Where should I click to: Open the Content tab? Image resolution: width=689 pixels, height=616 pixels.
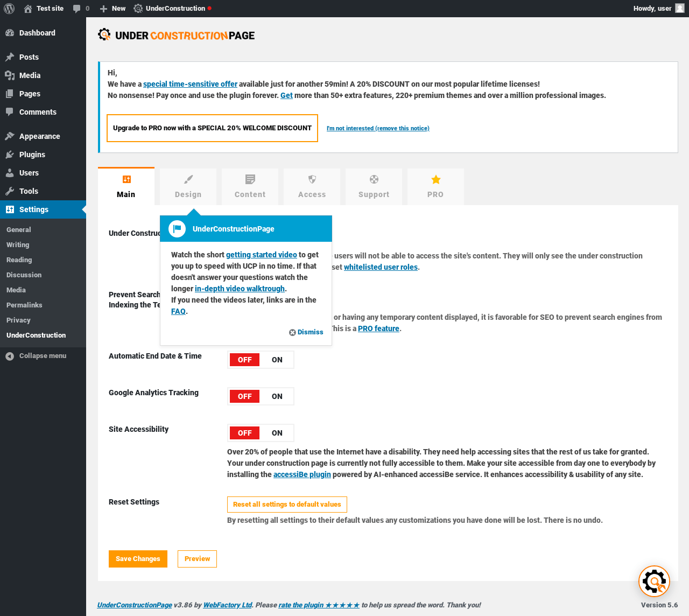(250, 187)
